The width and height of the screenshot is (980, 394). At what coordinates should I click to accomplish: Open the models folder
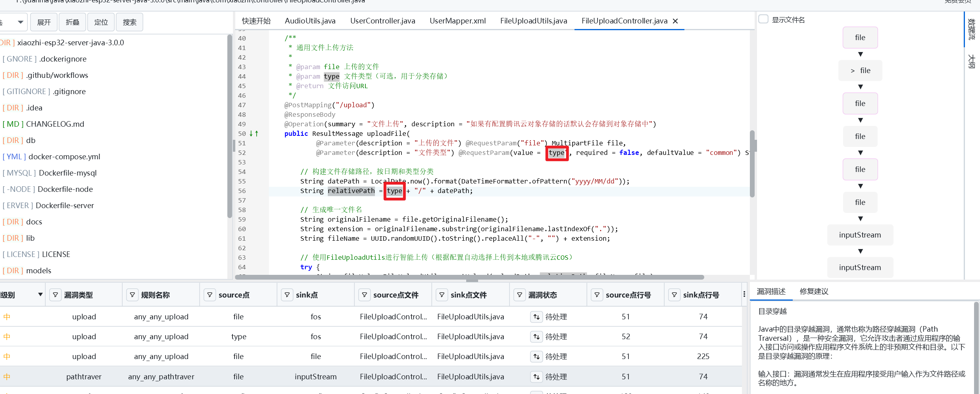pyautogui.click(x=27, y=271)
